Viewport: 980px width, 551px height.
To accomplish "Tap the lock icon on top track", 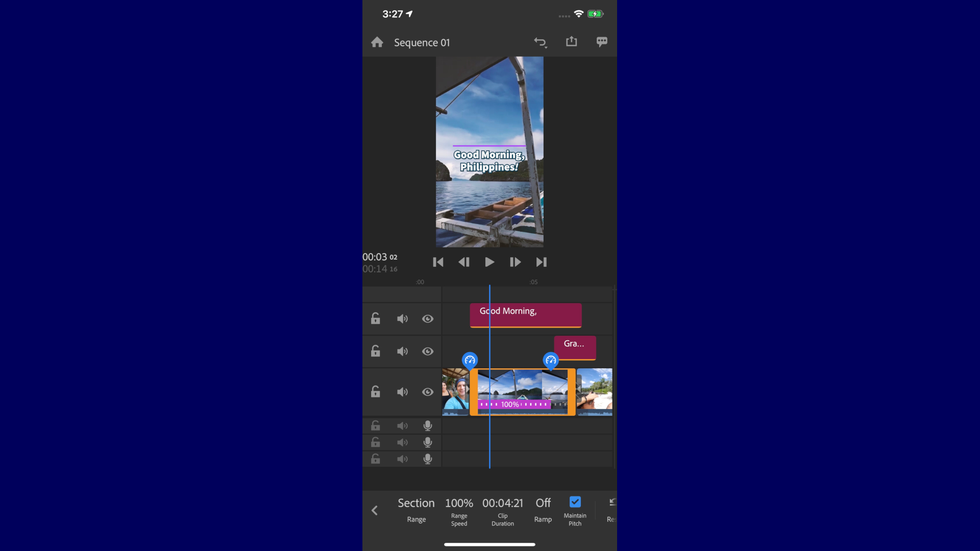I will point(375,318).
